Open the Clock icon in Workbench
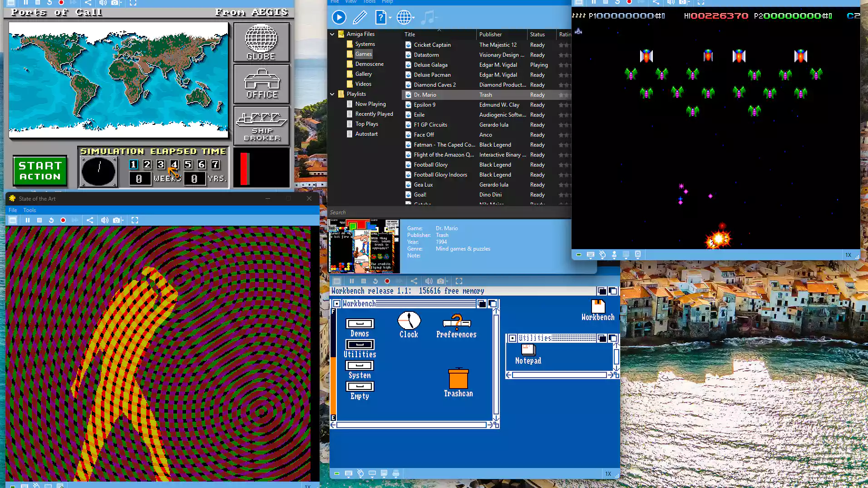The width and height of the screenshot is (868, 488). point(409,325)
